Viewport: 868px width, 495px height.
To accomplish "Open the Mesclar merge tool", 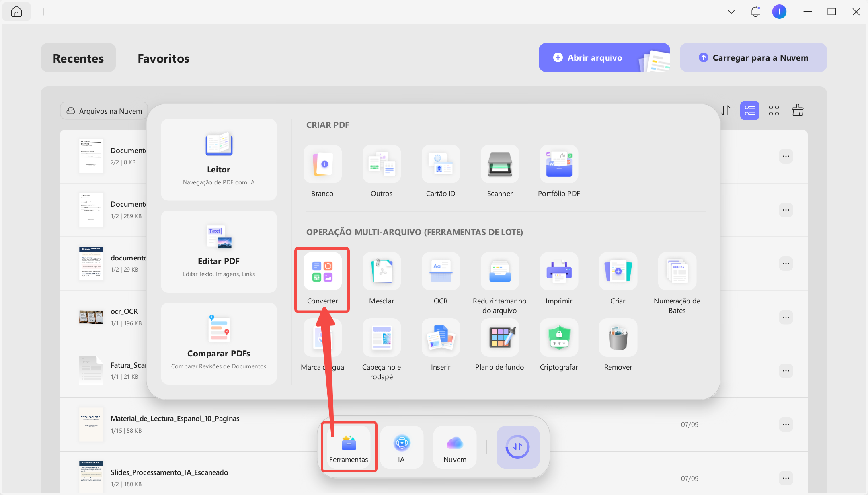I will coord(382,271).
